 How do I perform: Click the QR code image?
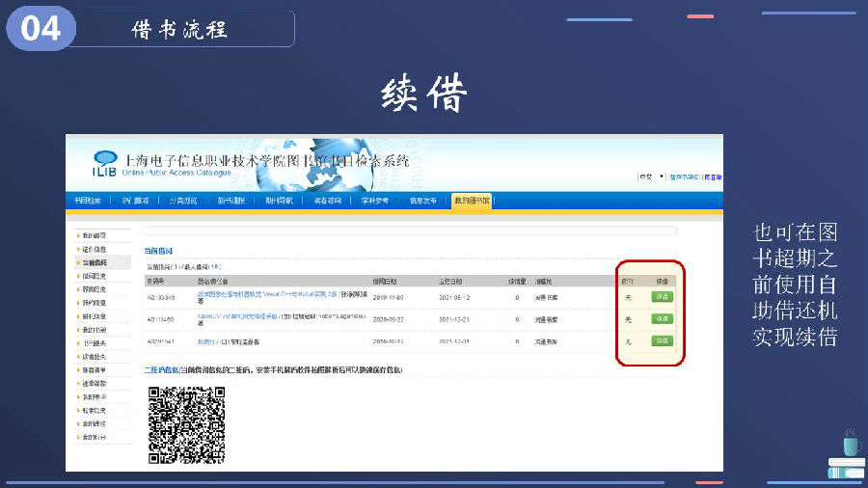pos(187,424)
